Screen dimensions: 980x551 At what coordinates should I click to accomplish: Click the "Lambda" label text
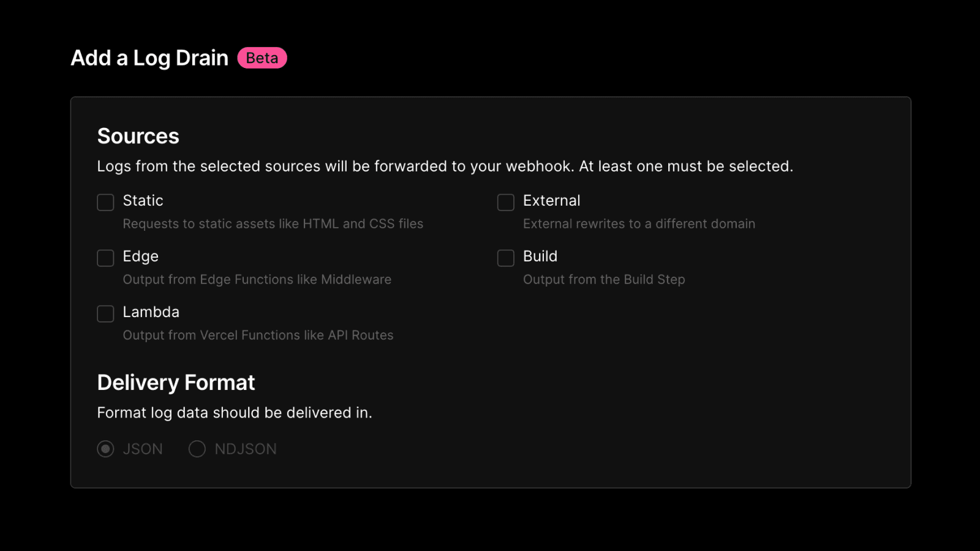151,312
